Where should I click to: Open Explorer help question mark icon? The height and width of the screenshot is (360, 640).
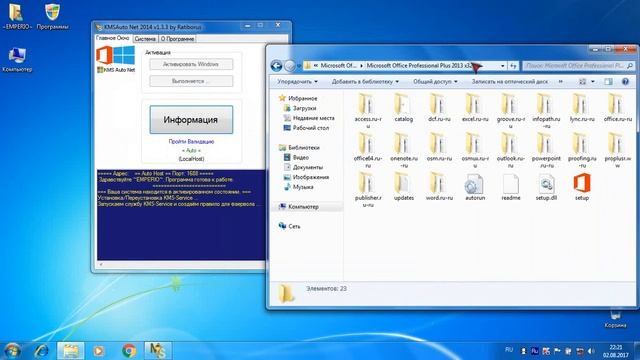tap(625, 82)
